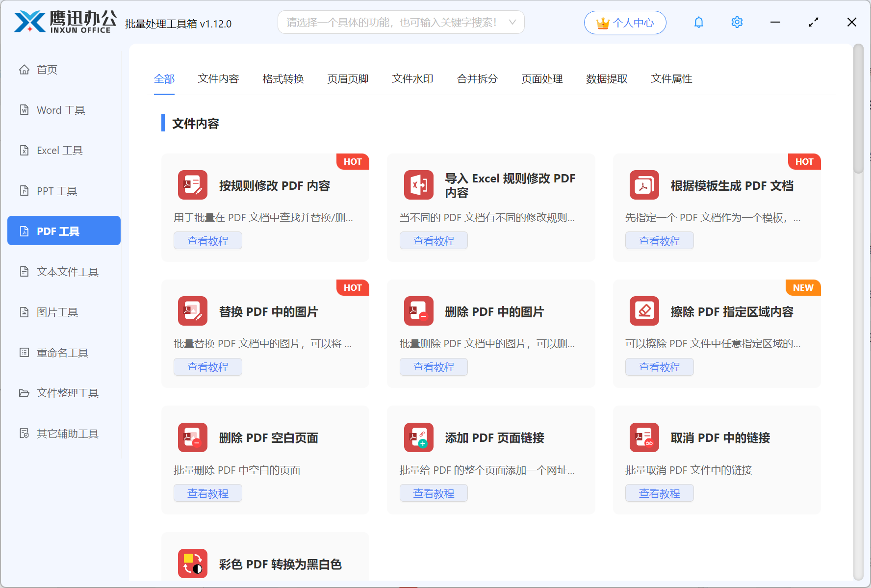Open PPT 工具 in the sidebar
Viewport: 871px width, 588px height.
pos(64,191)
